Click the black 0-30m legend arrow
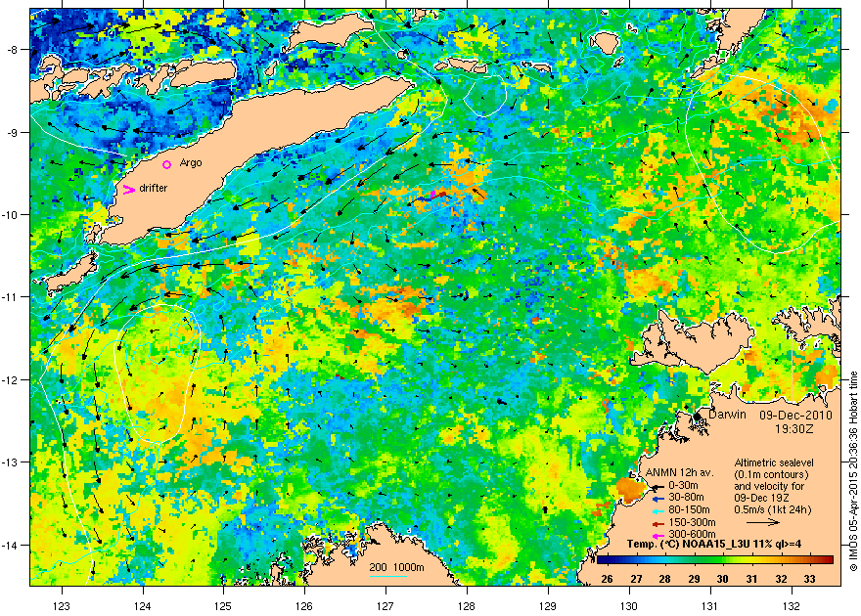This screenshot has width=861, height=616. (x=658, y=486)
